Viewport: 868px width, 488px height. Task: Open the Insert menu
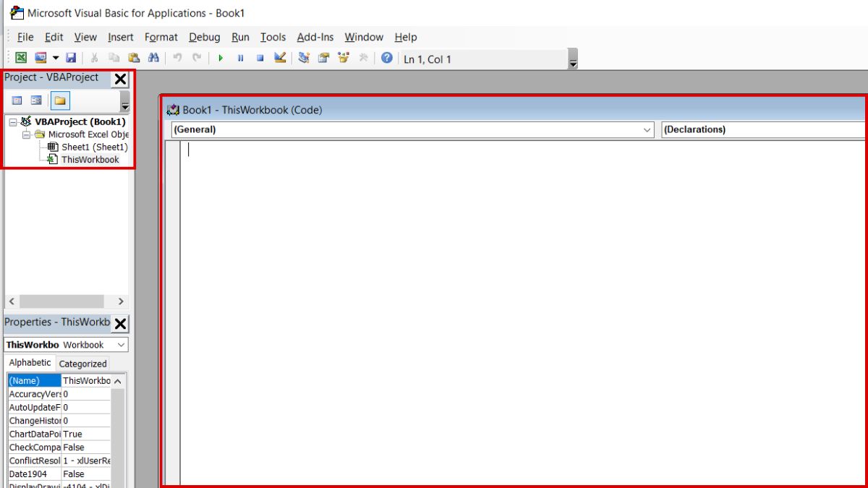click(x=121, y=37)
